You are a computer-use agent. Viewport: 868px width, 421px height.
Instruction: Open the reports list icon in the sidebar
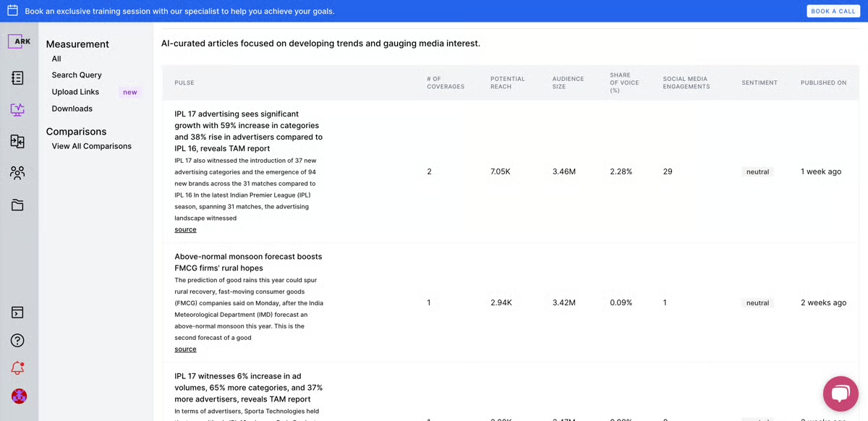(x=17, y=78)
